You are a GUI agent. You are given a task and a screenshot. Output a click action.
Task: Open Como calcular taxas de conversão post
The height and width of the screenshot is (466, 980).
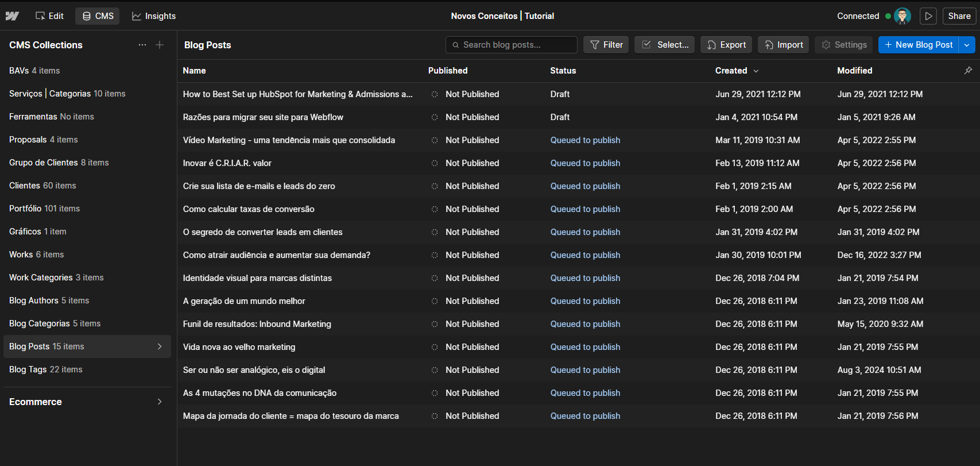(249, 209)
